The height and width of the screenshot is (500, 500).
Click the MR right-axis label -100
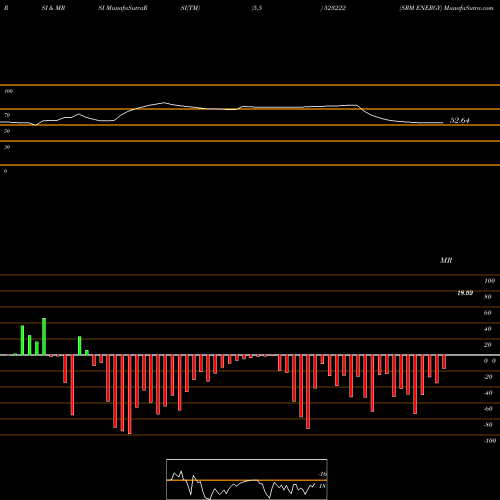[x=490, y=441]
